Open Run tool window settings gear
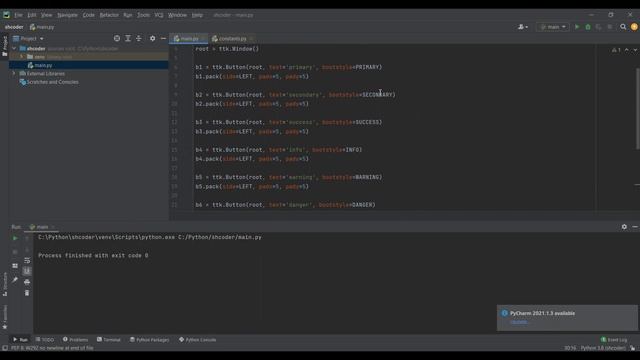This screenshot has height=360, width=640. click(x=624, y=227)
